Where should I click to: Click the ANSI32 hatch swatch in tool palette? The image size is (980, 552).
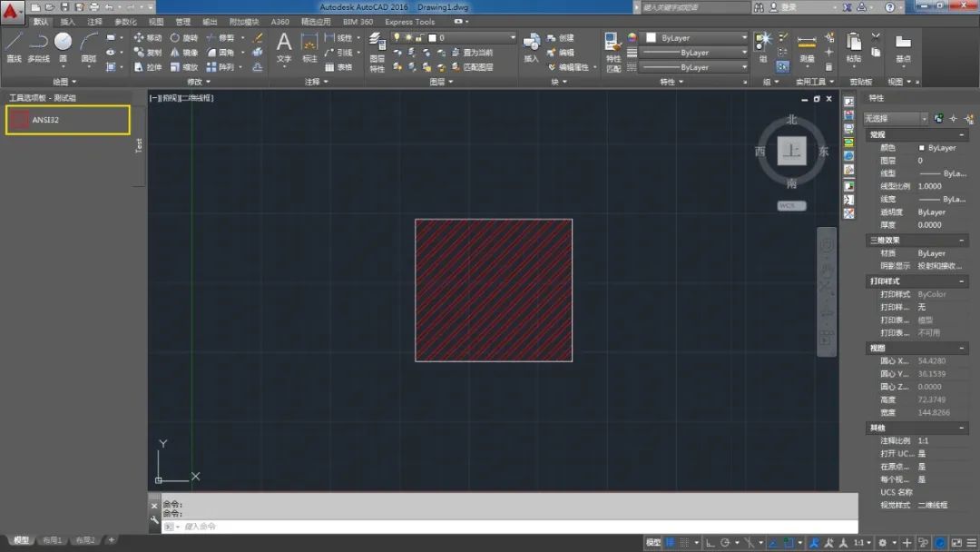click(20, 120)
